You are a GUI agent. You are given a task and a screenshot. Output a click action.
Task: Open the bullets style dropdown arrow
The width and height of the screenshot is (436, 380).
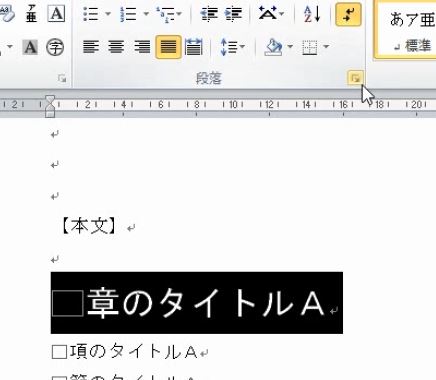pos(108,14)
